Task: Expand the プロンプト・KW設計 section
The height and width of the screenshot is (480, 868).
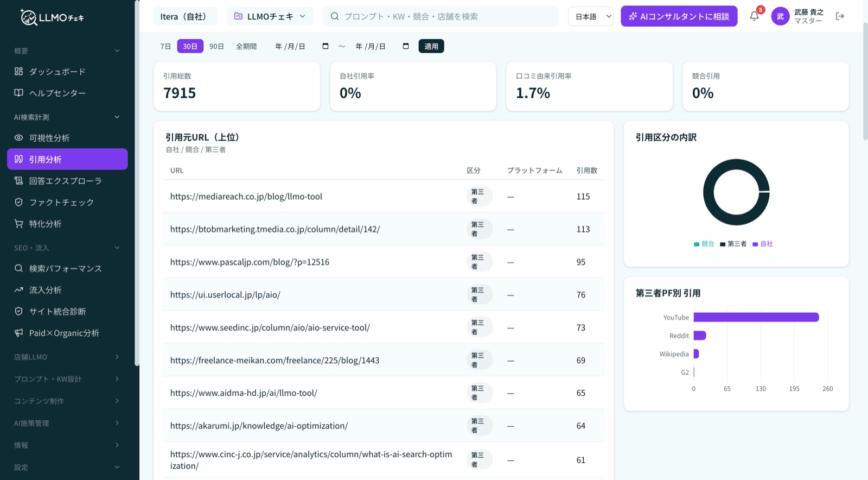Action: pyautogui.click(x=117, y=378)
